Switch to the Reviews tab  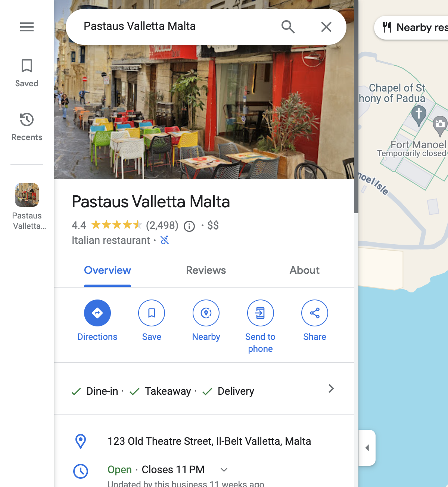(x=206, y=270)
